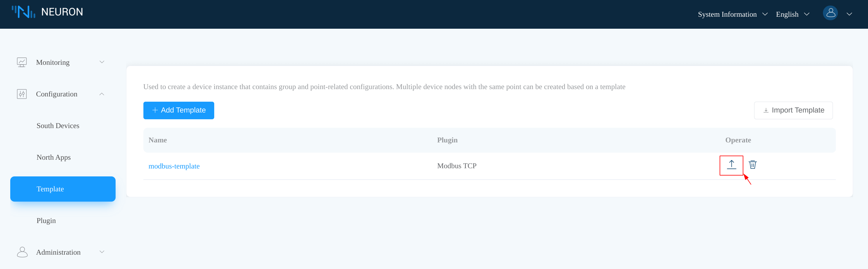Screen dimensions: 868x269
Task: Click the user avatar icon
Action: click(x=830, y=13)
